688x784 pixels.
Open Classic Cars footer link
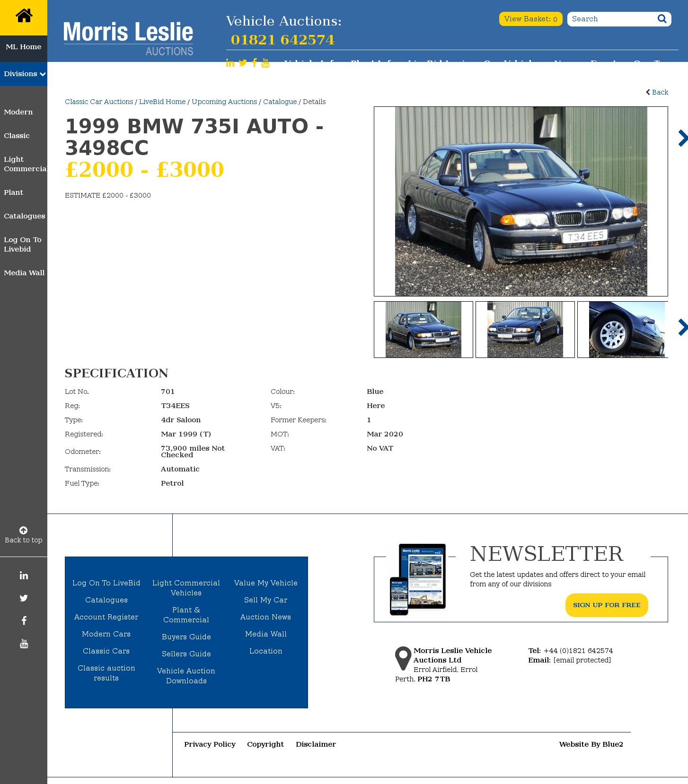pyautogui.click(x=106, y=651)
